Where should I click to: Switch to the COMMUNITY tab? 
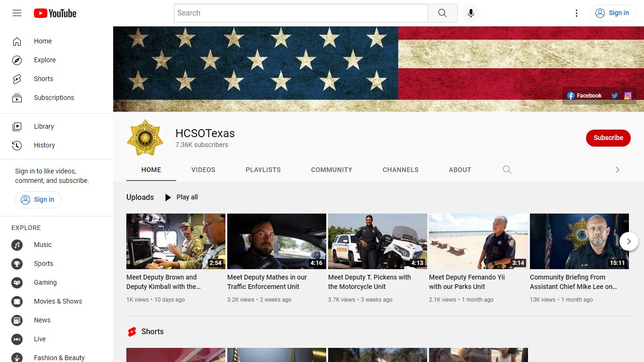(332, 170)
